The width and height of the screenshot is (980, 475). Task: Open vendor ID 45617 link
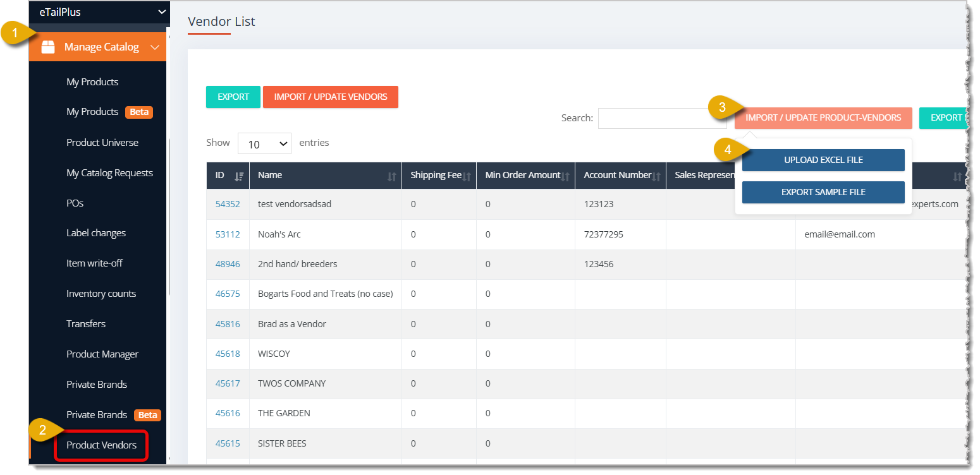coord(228,383)
